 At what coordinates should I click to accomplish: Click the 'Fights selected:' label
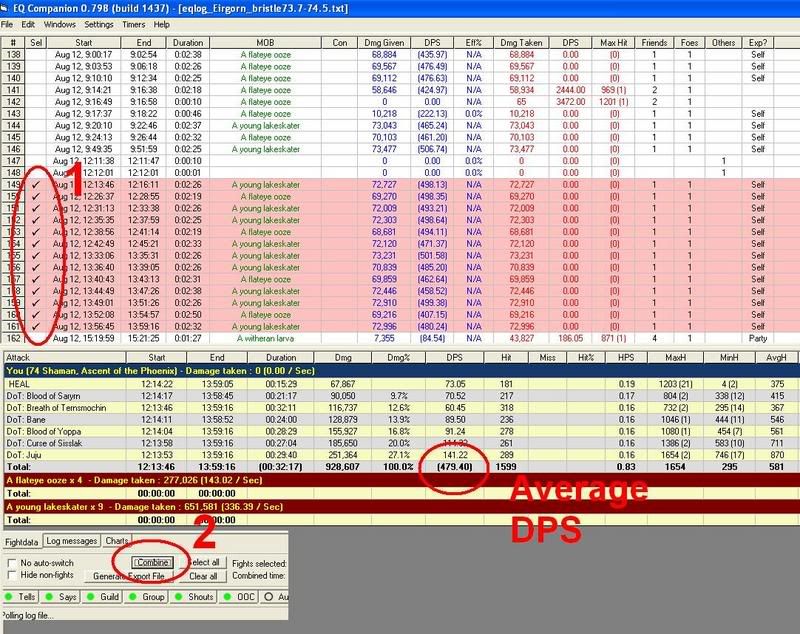tap(259, 563)
